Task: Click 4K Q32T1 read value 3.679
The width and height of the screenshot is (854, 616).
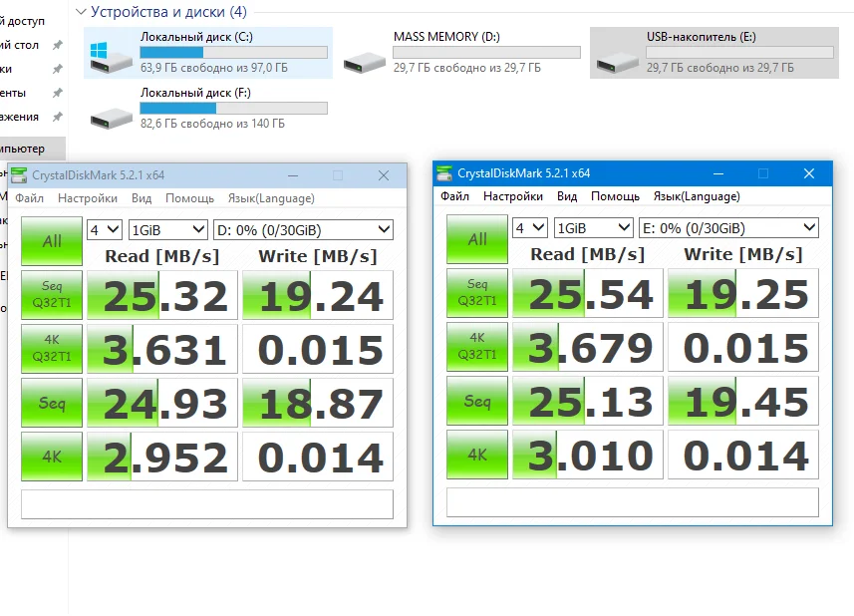Action: click(588, 347)
